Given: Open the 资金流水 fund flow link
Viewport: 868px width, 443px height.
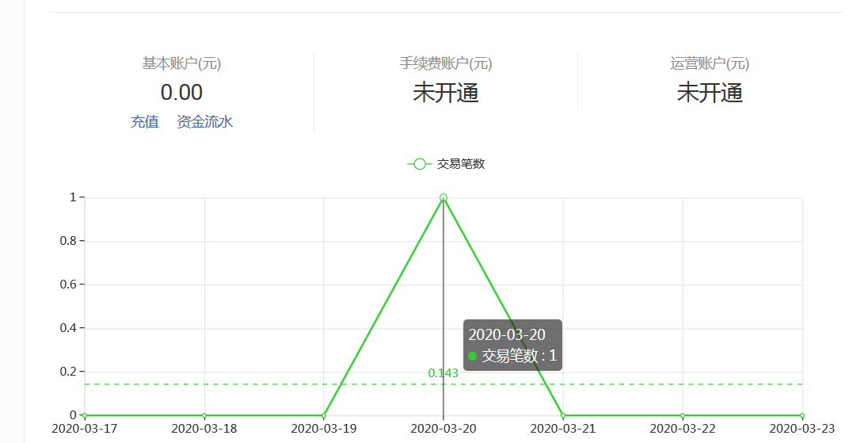Looking at the screenshot, I should coord(205,121).
